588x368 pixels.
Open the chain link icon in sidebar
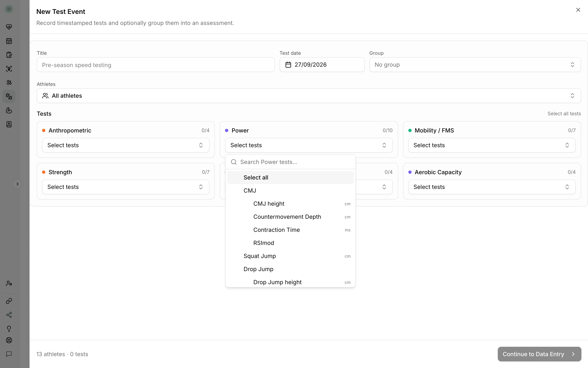coord(9,301)
